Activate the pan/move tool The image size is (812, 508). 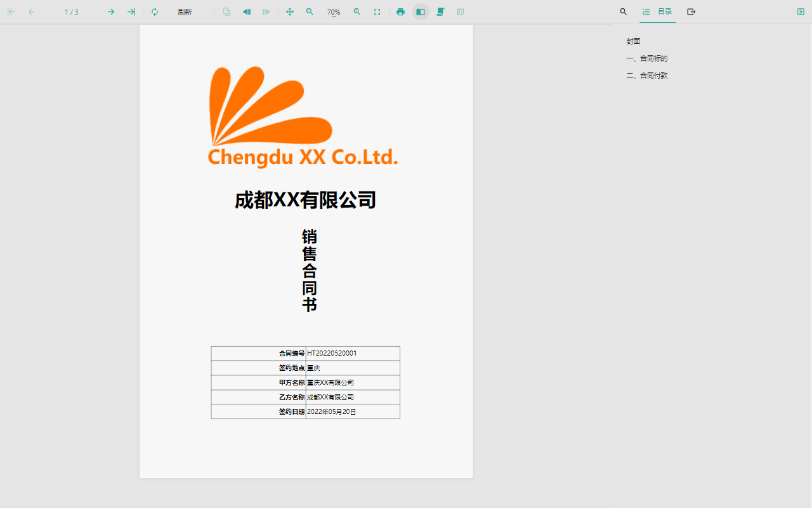coord(290,12)
